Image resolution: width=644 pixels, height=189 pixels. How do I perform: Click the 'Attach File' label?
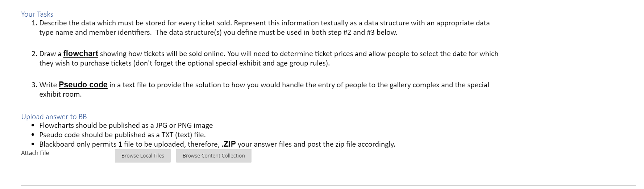(35, 153)
